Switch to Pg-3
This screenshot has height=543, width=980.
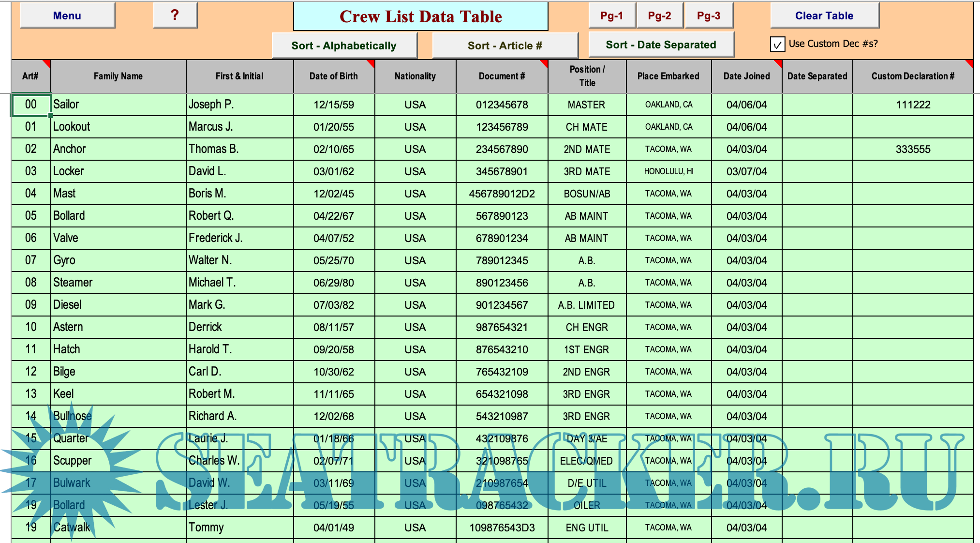tap(708, 15)
